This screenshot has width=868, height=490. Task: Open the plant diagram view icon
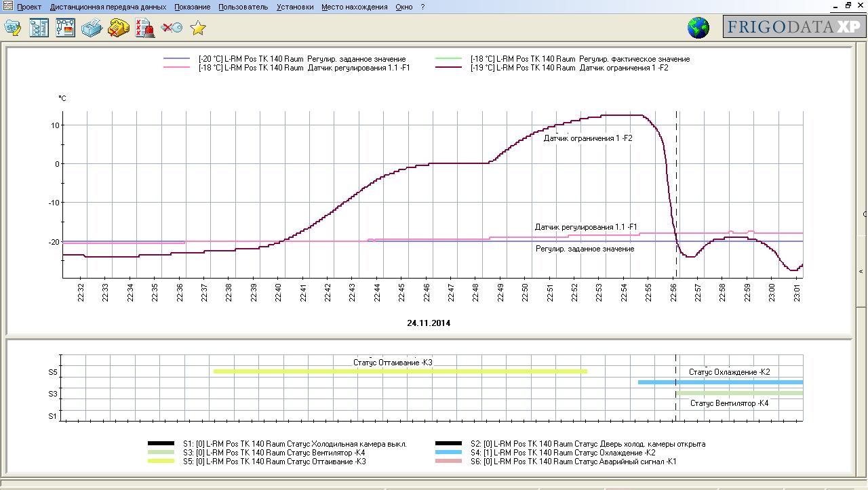(65, 28)
